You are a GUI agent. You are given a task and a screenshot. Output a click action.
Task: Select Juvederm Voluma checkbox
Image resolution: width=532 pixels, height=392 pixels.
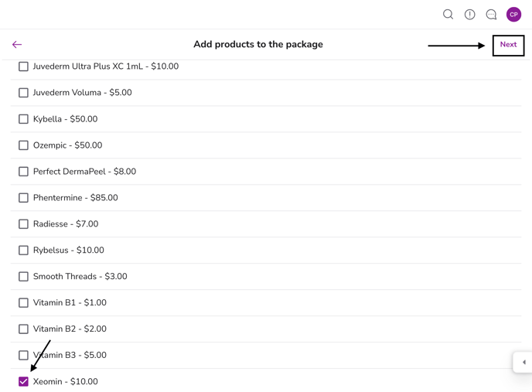tap(23, 93)
